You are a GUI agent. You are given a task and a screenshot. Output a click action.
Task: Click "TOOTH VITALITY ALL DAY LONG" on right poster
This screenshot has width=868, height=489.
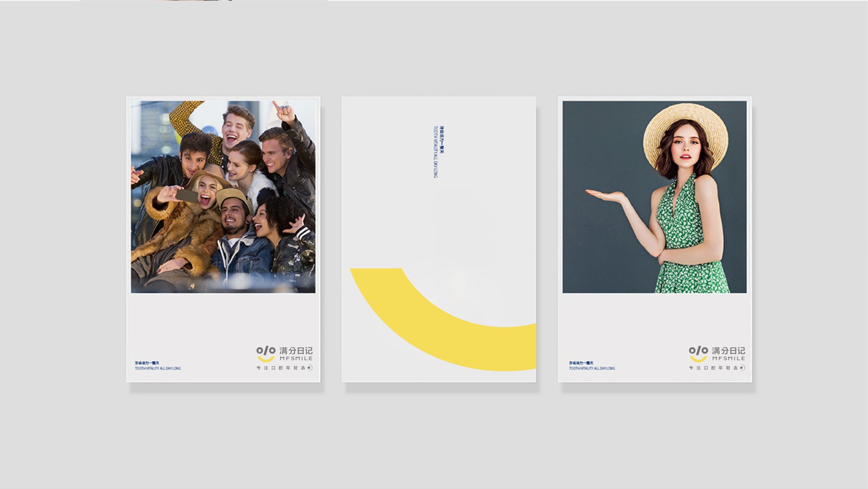point(592,368)
